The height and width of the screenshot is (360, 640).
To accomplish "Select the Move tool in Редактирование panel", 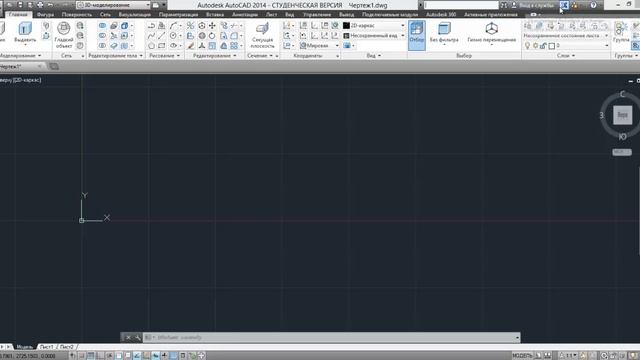I will tap(212, 25).
